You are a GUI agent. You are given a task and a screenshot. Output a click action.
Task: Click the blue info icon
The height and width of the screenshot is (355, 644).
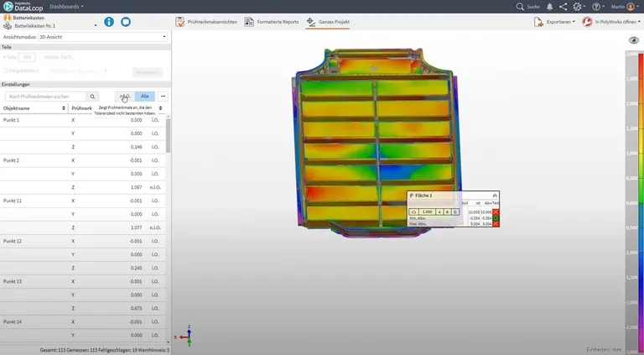point(109,22)
